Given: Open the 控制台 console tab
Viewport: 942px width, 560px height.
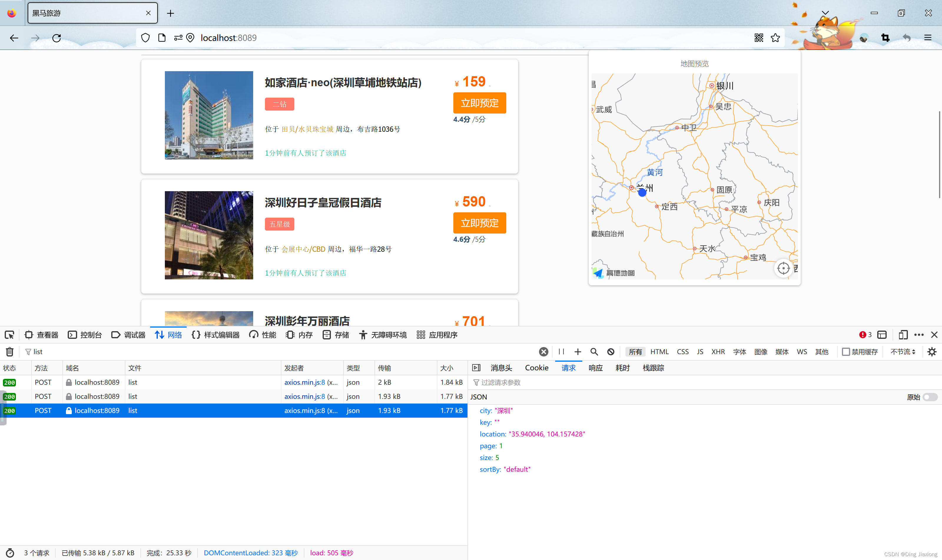Looking at the screenshot, I should pyautogui.click(x=85, y=335).
